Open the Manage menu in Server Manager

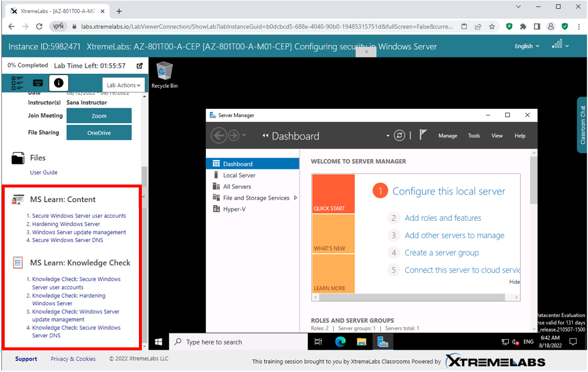pos(447,135)
